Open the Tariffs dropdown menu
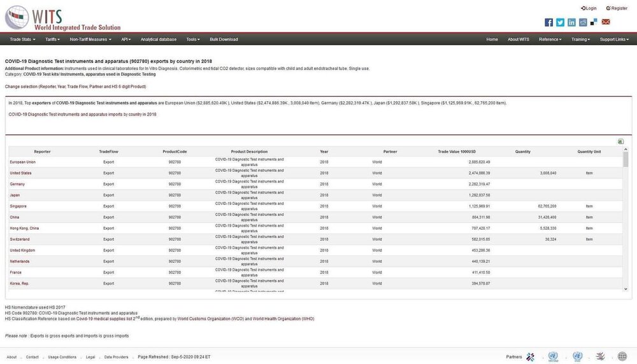637x364 pixels. [x=52, y=39]
